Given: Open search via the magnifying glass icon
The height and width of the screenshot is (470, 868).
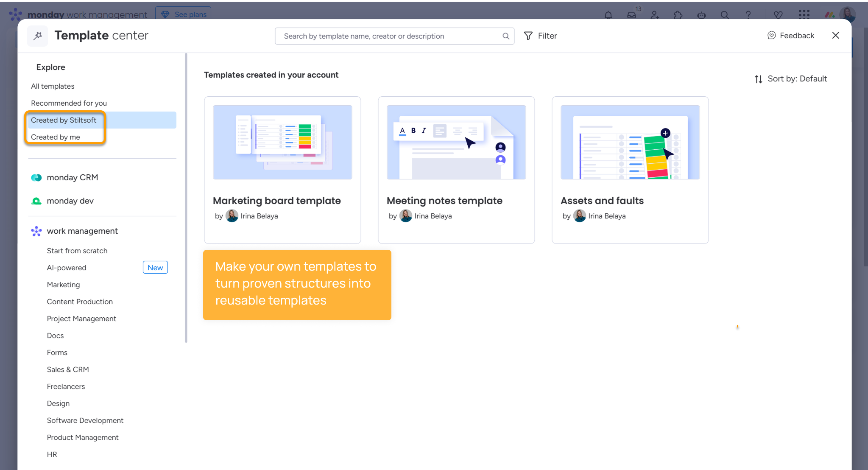Looking at the screenshot, I should [725, 14].
